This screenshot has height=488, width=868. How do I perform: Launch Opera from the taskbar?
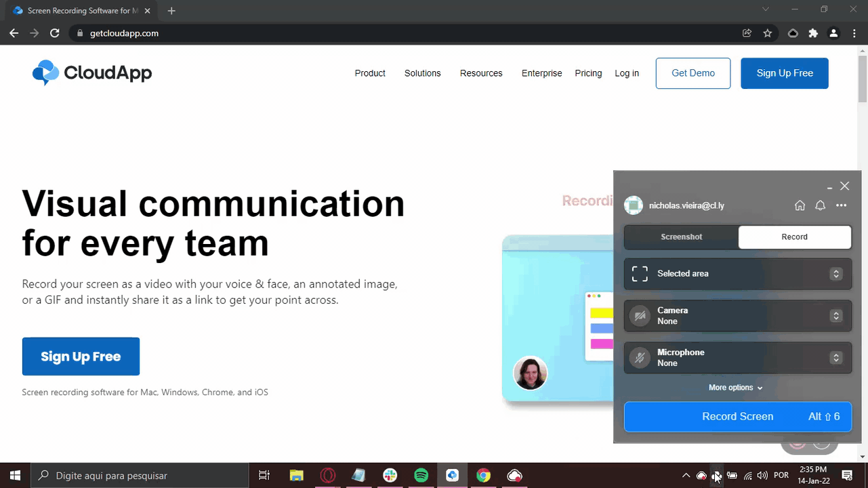click(x=327, y=475)
